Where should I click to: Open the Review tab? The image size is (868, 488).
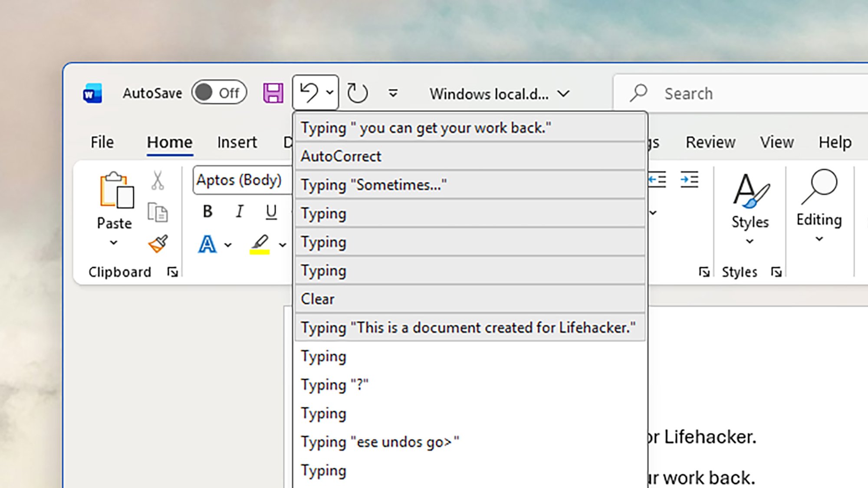coord(710,142)
